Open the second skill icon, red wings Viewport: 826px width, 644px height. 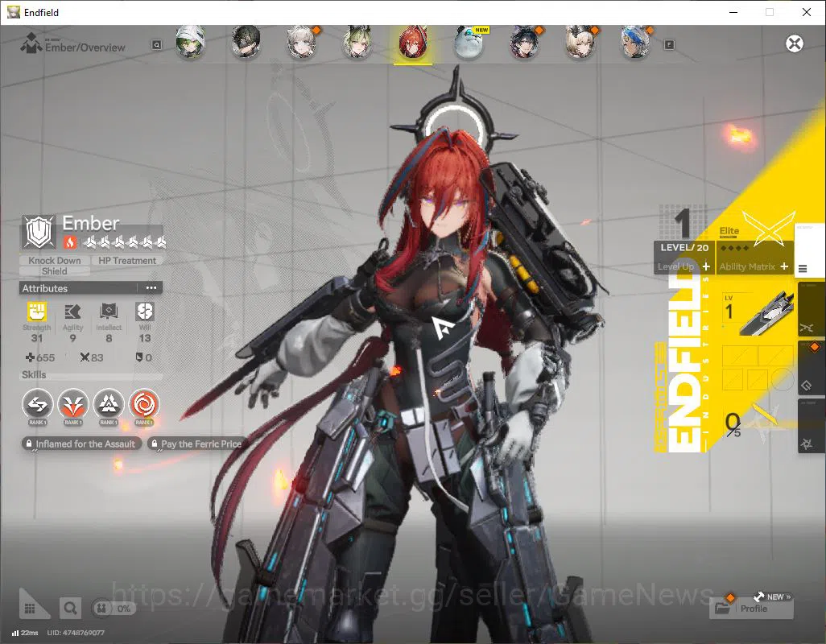click(72, 405)
